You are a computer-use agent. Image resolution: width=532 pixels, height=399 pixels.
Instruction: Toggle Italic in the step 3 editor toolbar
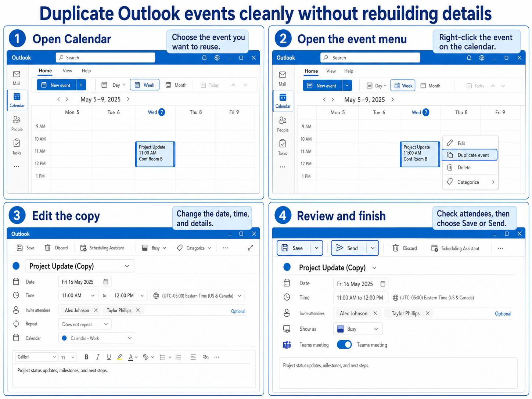coord(98,357)
